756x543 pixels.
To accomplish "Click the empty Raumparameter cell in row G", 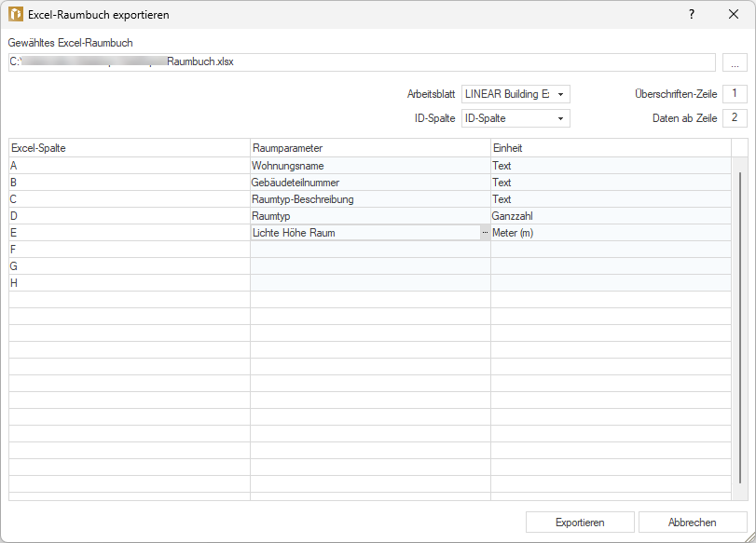I will 370,266.
